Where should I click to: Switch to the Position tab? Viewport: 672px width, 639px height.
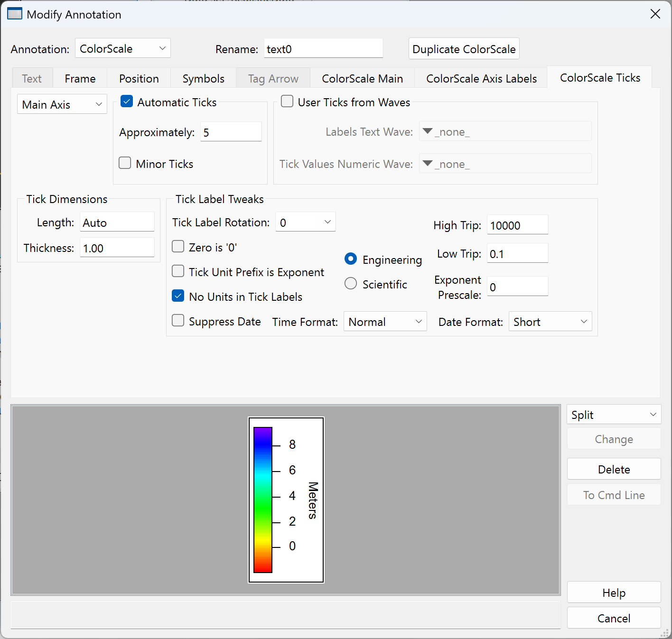pos(139,78)
